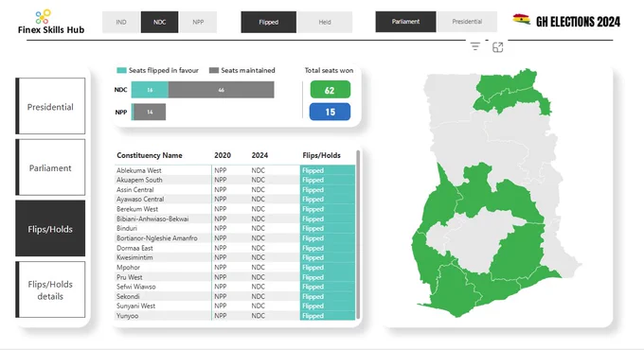Select the Bortianor-Ngleshie Amanfro constituency
Viewport: 644px width, 350px height.
(157, 238)
